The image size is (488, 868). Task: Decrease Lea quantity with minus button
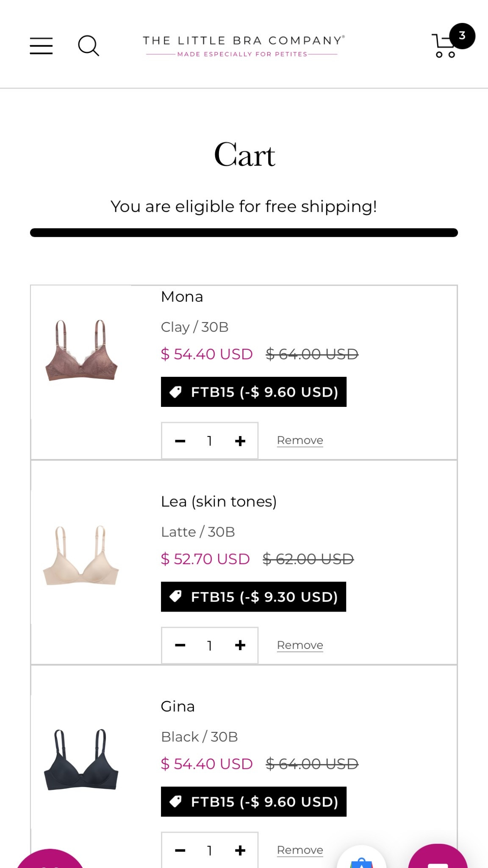pyautogui.click(x=180, y=645)
